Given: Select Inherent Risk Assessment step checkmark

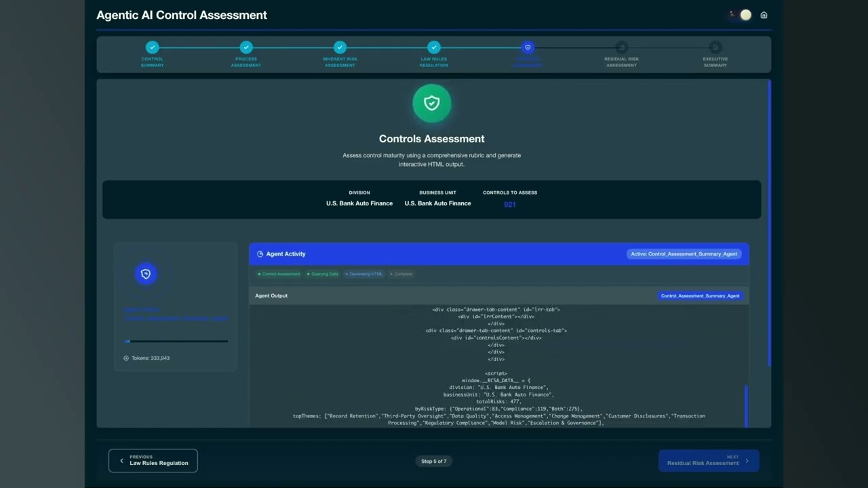Looking at the screenshot, I should click(340, 47).
